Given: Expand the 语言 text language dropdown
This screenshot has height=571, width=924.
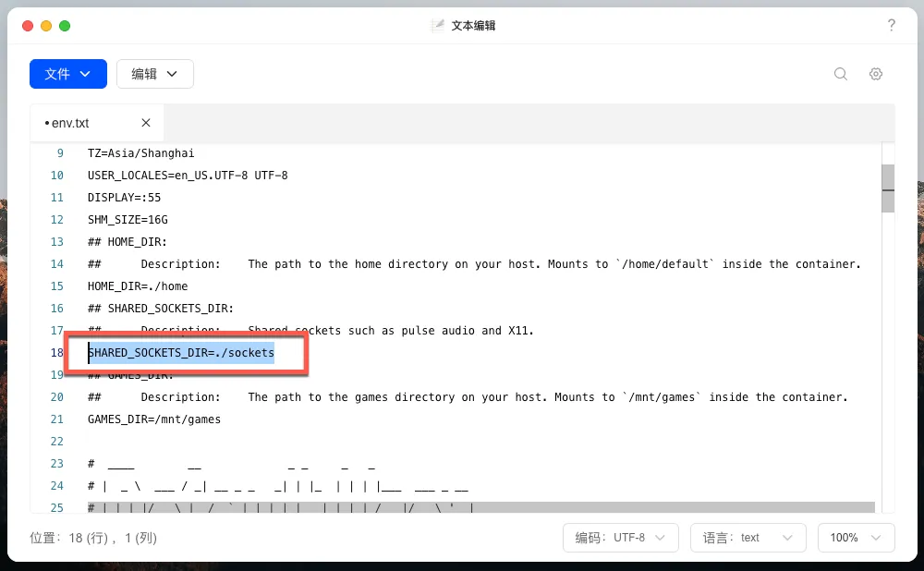Looking at the screenshot, I should pos(748,538).
